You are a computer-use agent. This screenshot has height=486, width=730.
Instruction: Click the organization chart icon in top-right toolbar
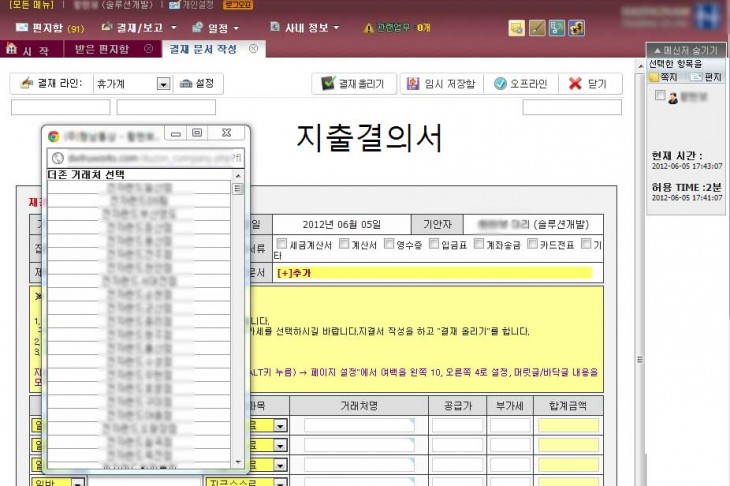pyautogui.click(x=557, y=28)
